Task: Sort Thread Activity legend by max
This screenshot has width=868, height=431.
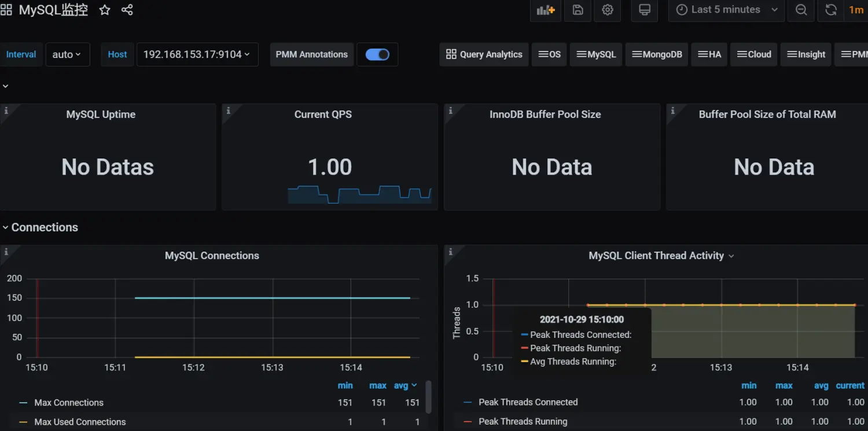Action: 784,385
